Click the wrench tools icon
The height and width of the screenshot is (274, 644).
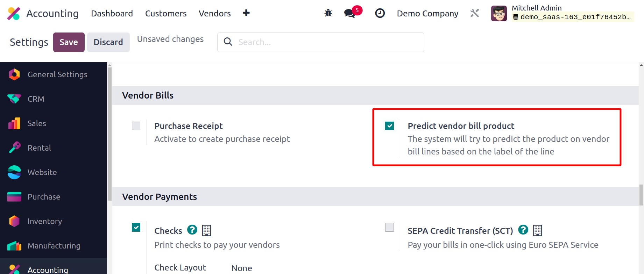(x=474, y=13)
